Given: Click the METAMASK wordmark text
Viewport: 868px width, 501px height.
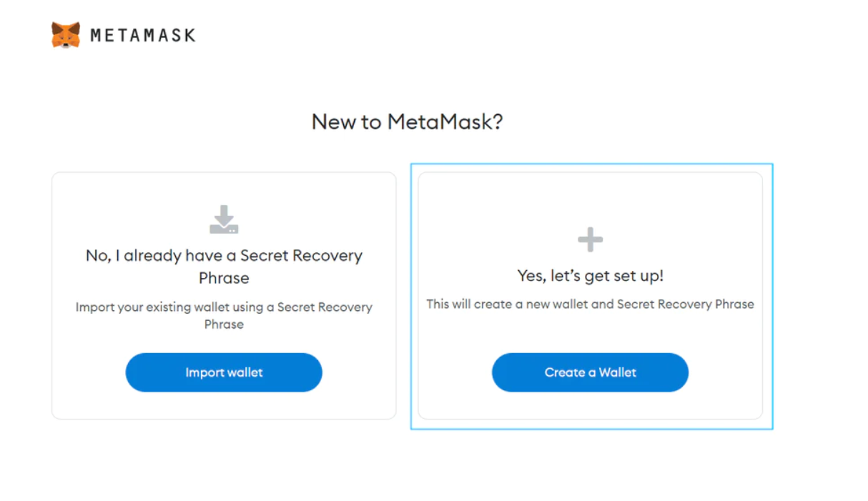Looking at the screenshot, I should [143, 35].
